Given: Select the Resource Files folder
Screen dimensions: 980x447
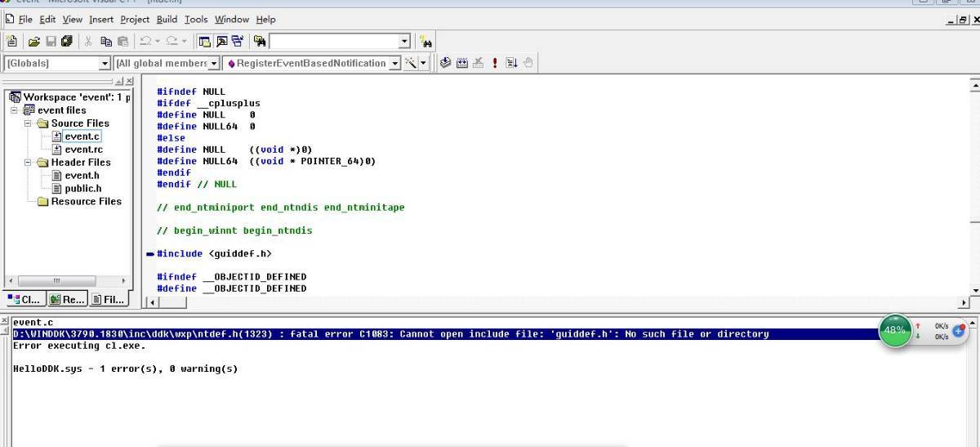Looking at the screenshot, I should (86, 202).
